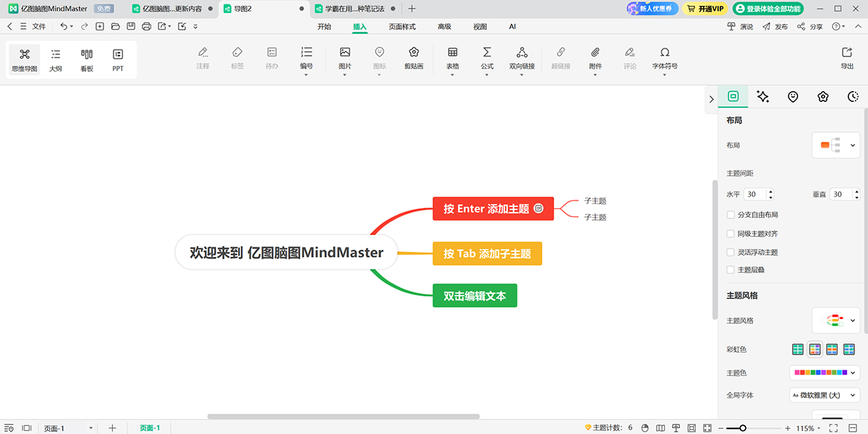The height and width of the screenshot is (434, 868).
Task: Open the 布局 layout dropdown
Action: coord(836,145)
